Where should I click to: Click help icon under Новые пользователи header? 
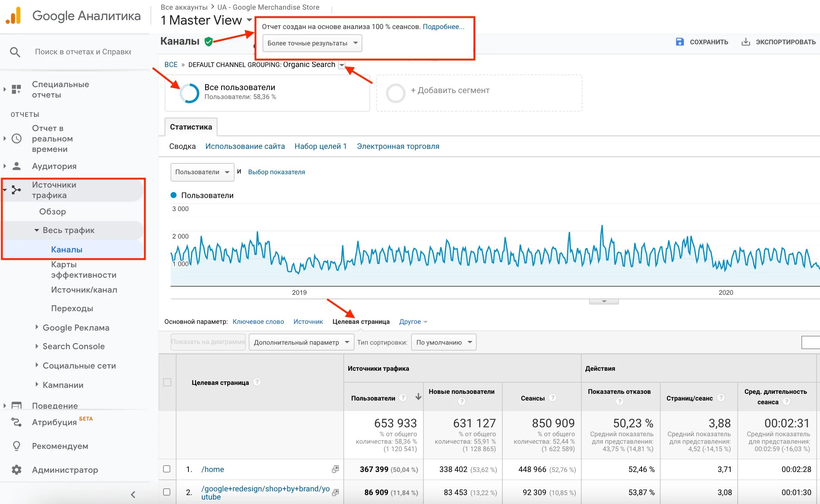(x=462, y=401)
